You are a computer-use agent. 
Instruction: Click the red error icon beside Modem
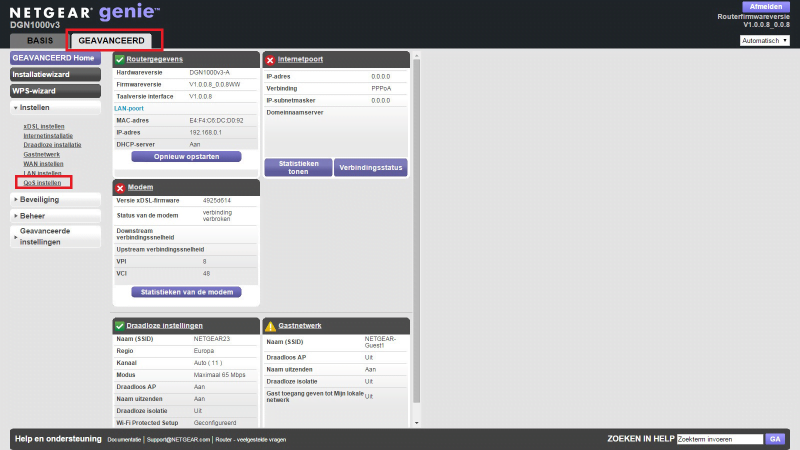pyautogui.click(x=120, y=188)
